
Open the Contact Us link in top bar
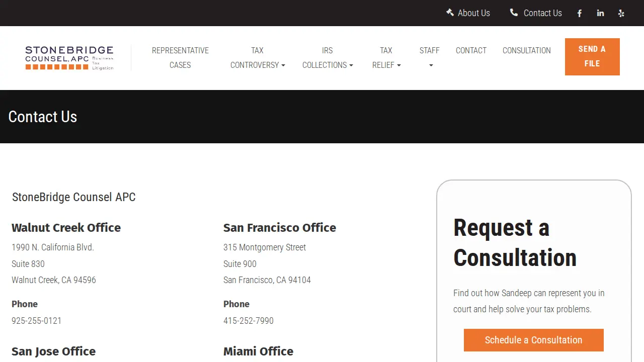pos(542,13)
